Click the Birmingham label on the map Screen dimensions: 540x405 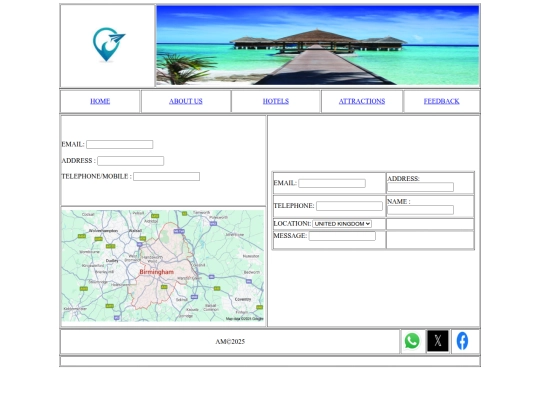[x=157, y=272]
